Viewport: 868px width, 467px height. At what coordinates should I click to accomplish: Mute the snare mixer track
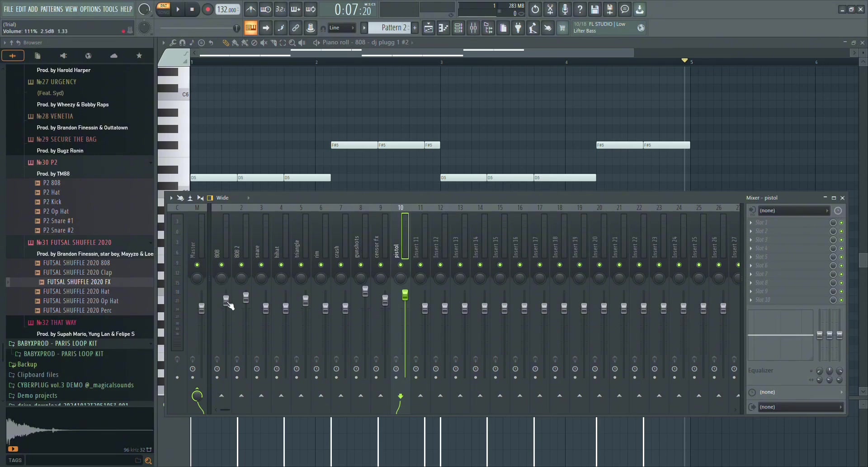(261, 265)
